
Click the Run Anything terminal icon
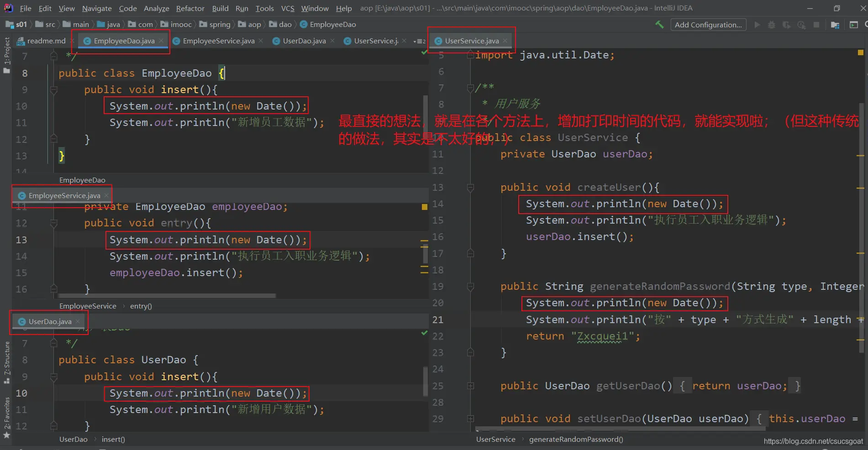853,25
